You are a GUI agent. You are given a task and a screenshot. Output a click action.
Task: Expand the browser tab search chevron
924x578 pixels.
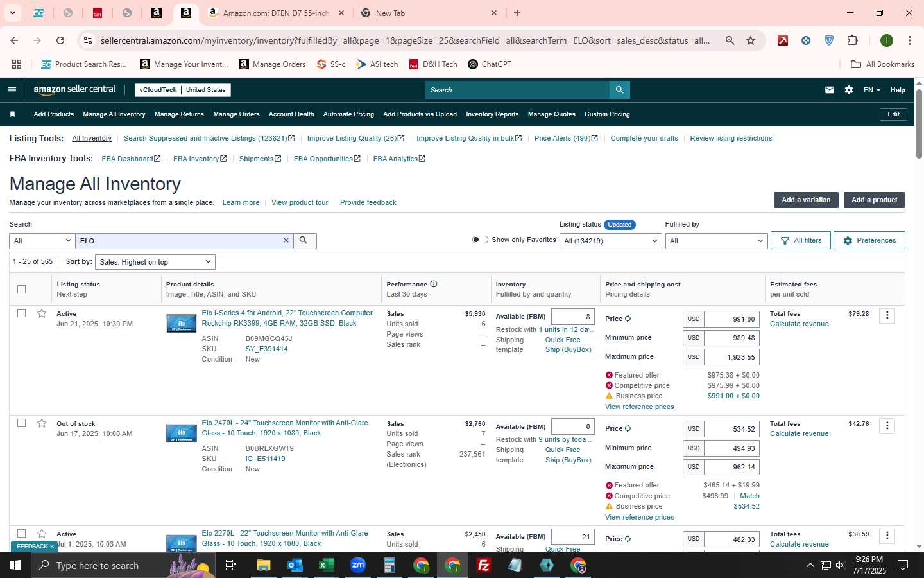[12, 13]
